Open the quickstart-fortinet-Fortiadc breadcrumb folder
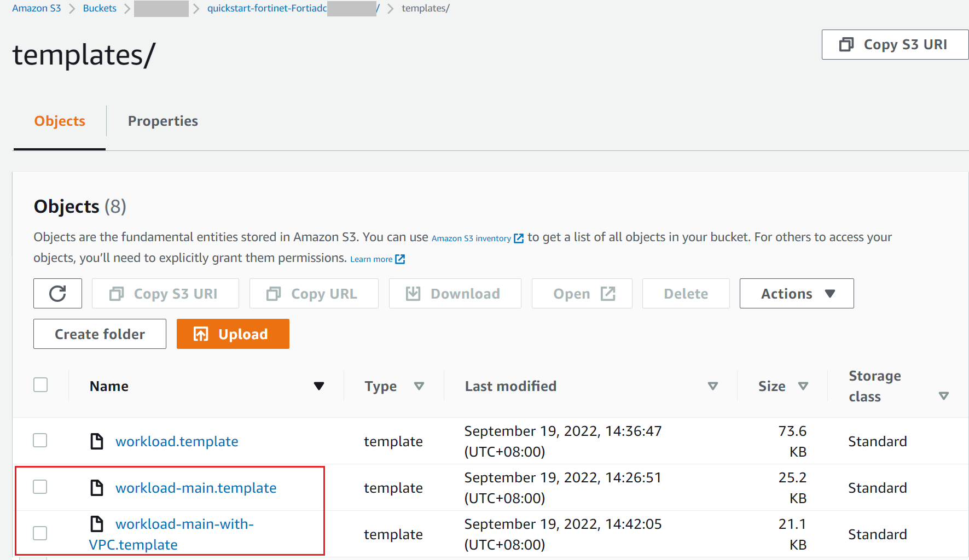969x560 pixels. pos(293,8)
